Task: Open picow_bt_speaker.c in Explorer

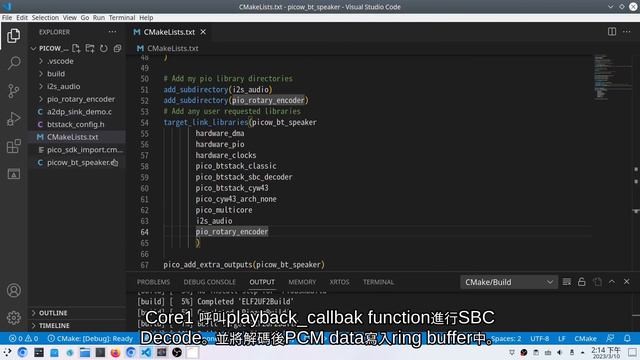Action: 77,162
